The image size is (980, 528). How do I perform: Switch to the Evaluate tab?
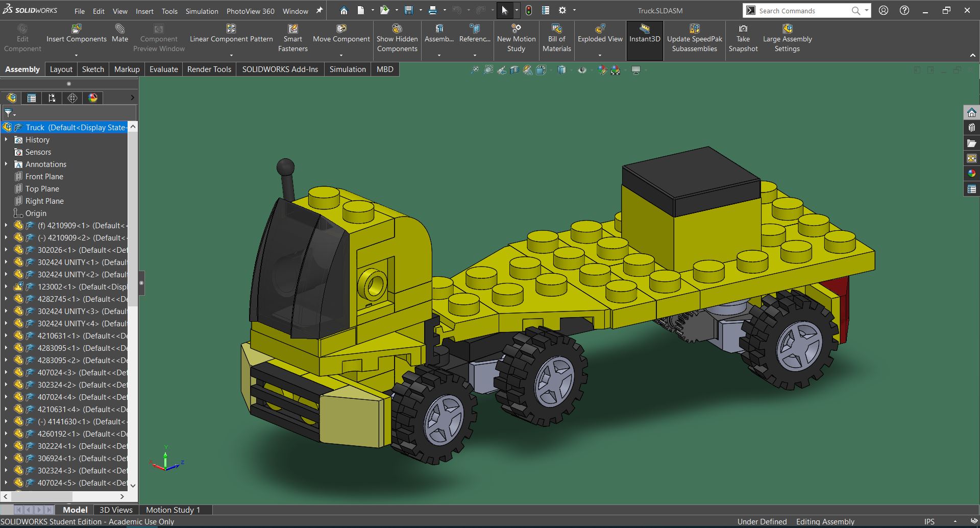163,69
